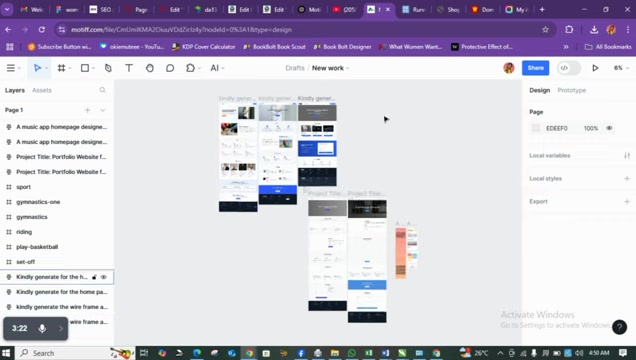The height and width of the screenshot is (360, 636).
Task: Open Windows Start menu
Action: (6, 353)
